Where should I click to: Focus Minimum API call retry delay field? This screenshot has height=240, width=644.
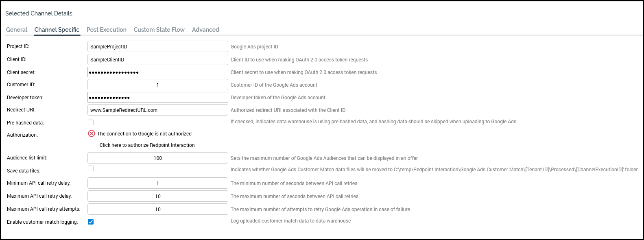pyautogui.click(x=157, y=183)
